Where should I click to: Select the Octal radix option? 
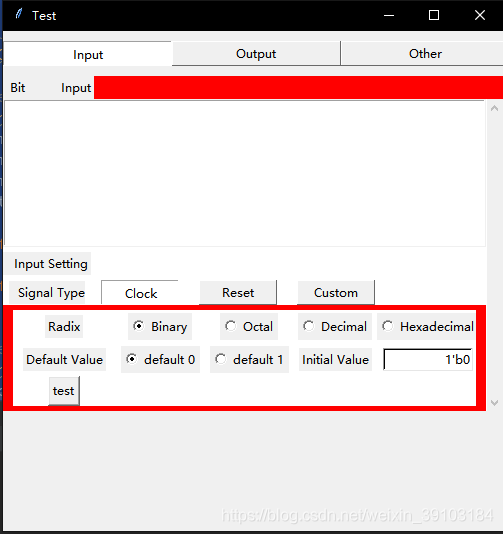point(249,327)
